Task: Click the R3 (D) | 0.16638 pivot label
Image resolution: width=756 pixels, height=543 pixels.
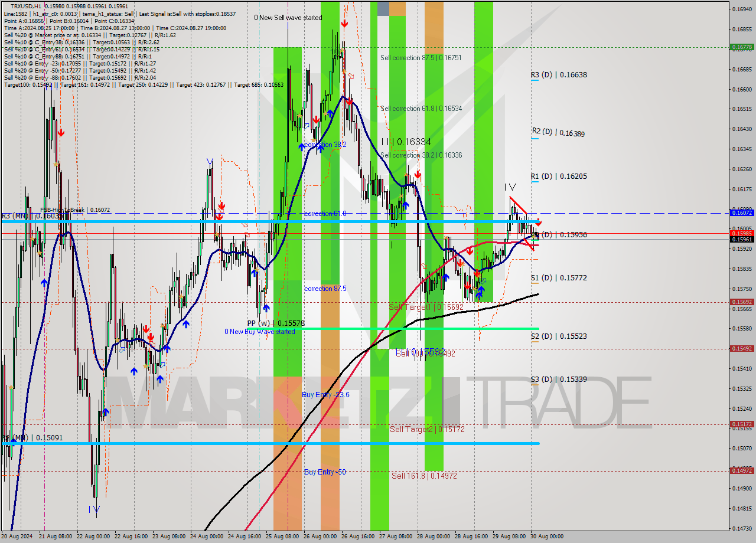Action: (559, 75)
